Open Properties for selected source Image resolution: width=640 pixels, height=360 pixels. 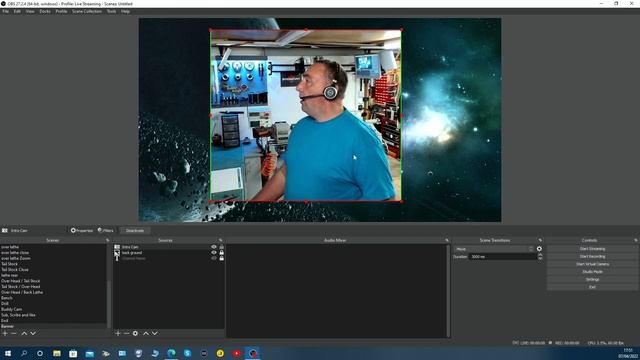click(82, 231)
